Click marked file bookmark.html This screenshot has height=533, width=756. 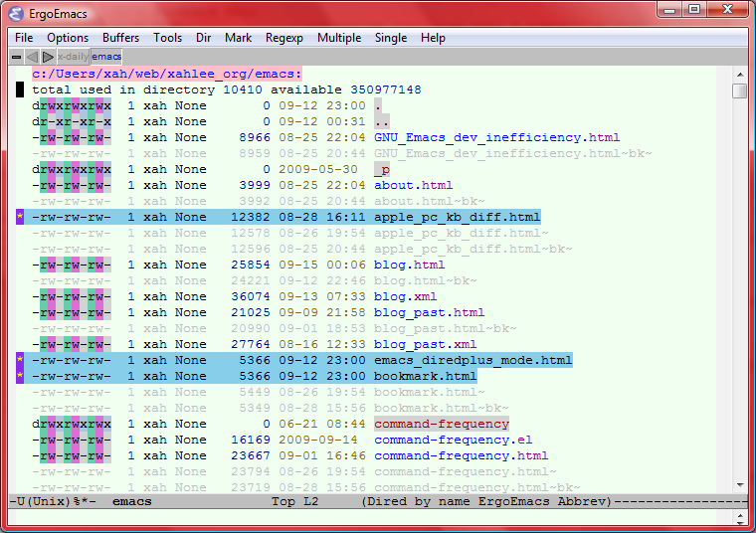click(426, 376)
